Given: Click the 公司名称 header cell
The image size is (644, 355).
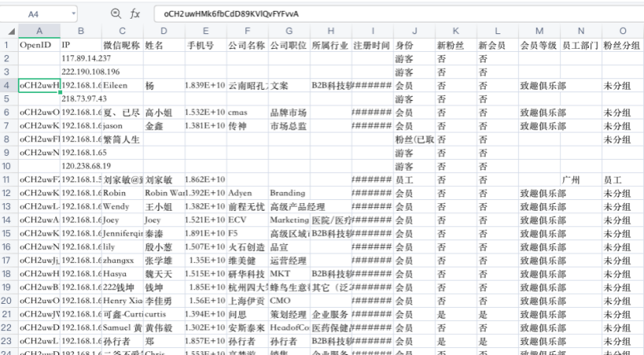Looking at the screenshot, I should (248, 45).
